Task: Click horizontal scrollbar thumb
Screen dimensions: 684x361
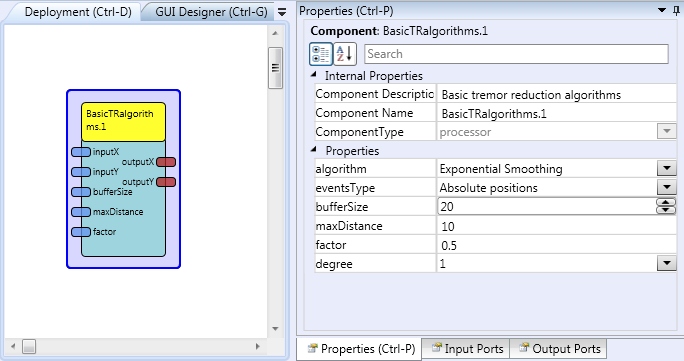Action: 29,347
